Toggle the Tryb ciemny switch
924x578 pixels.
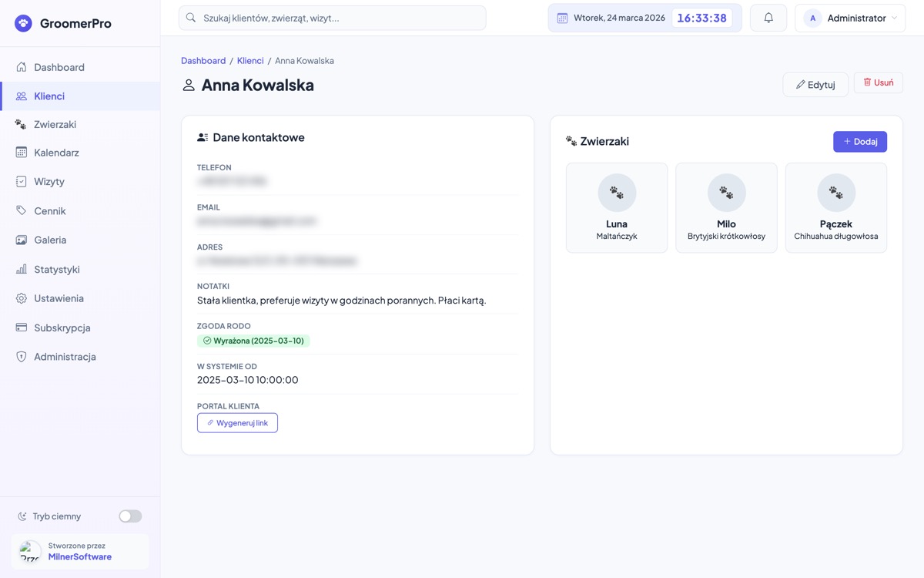click(130, 516)
